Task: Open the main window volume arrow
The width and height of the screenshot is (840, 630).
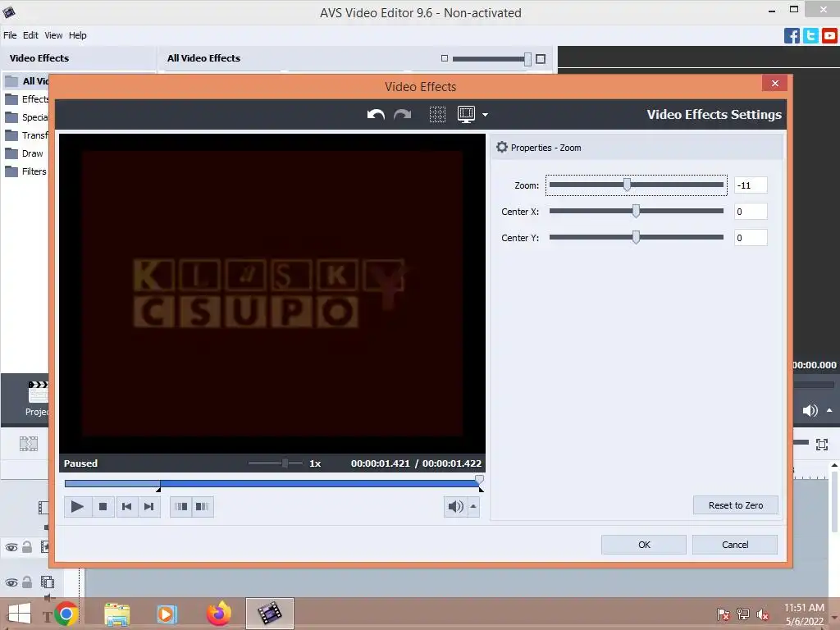Action: click(829, 410)
